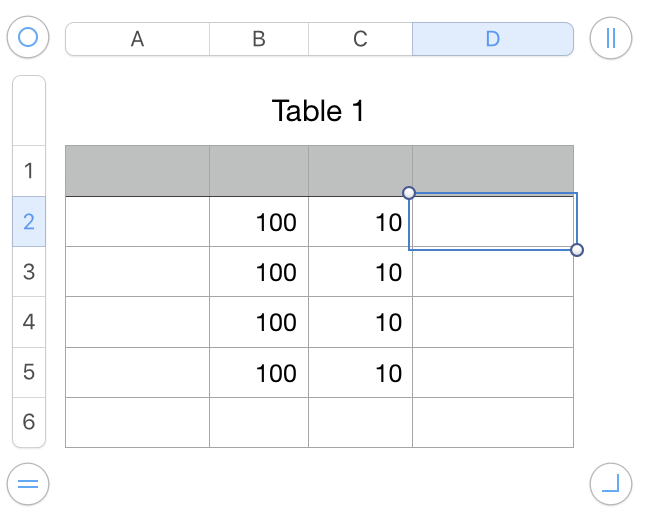Screen dimensions: 646x516
Task: Click the table resize corner handle
Action: point(610,485)
